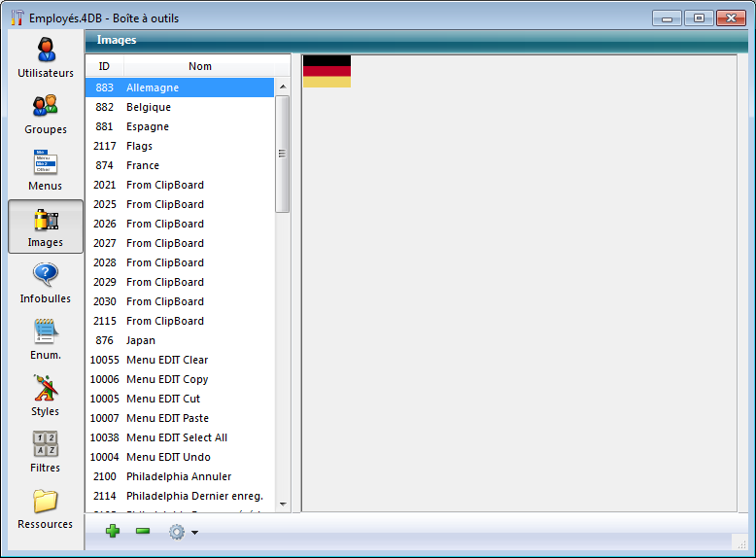The height and width of the screenshot is (558, 756).
Task: Open the Utilisateurs section
Action: pyautogui.click(x=46, y=57)
